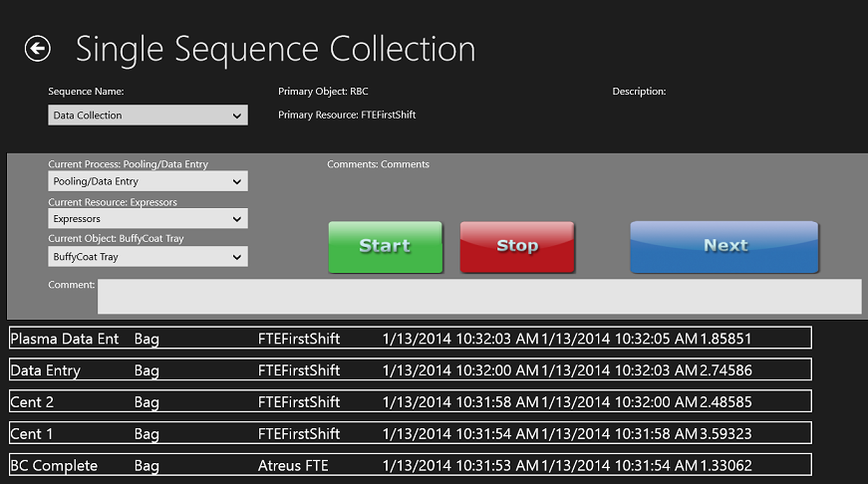Viewport: 868px width, 484px height.
Task: Click the back arrow icon
Action: point(38,49)
